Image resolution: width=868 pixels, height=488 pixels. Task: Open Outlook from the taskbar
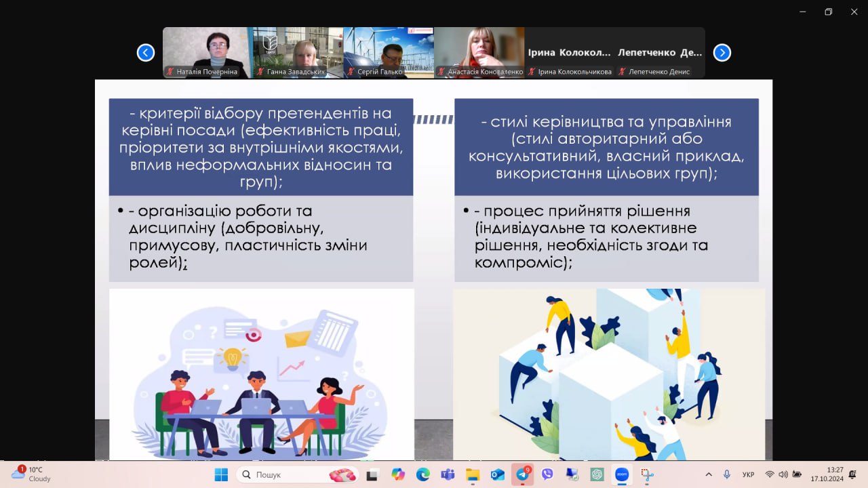click(498, 474)
